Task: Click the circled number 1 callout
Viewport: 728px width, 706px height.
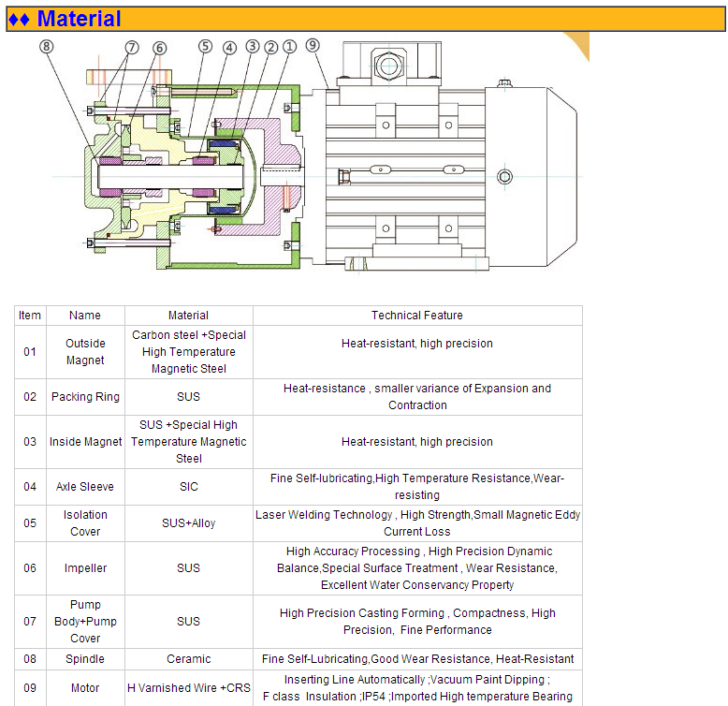Action: 289,47
